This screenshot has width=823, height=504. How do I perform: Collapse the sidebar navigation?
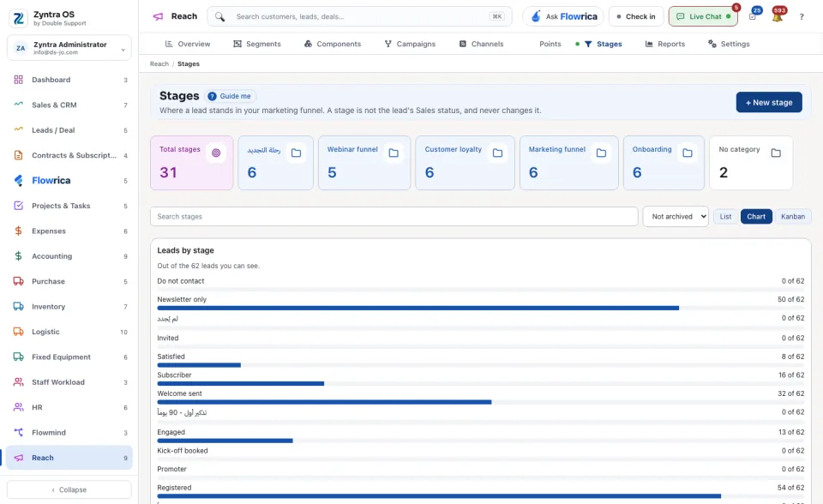click(x=69, y=489)
